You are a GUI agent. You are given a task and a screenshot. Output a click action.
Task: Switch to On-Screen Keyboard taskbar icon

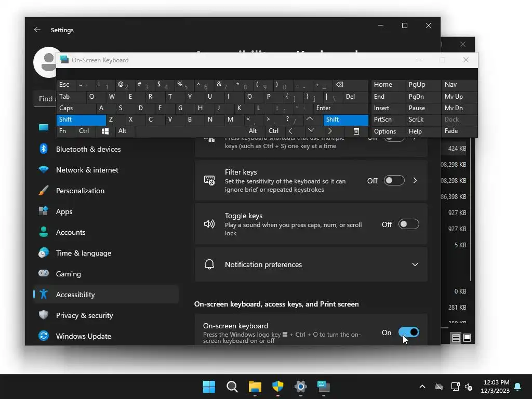(x=324, y=387)
